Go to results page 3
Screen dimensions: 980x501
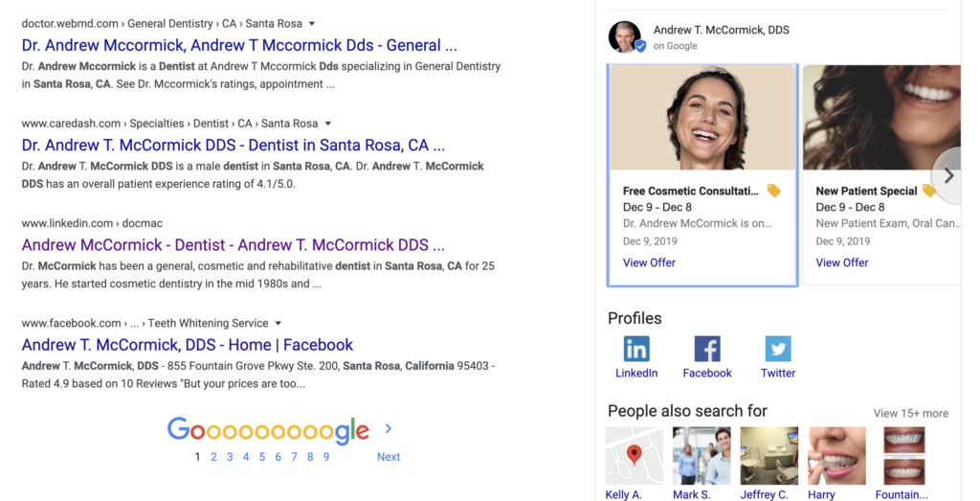[x=230, y=457]
